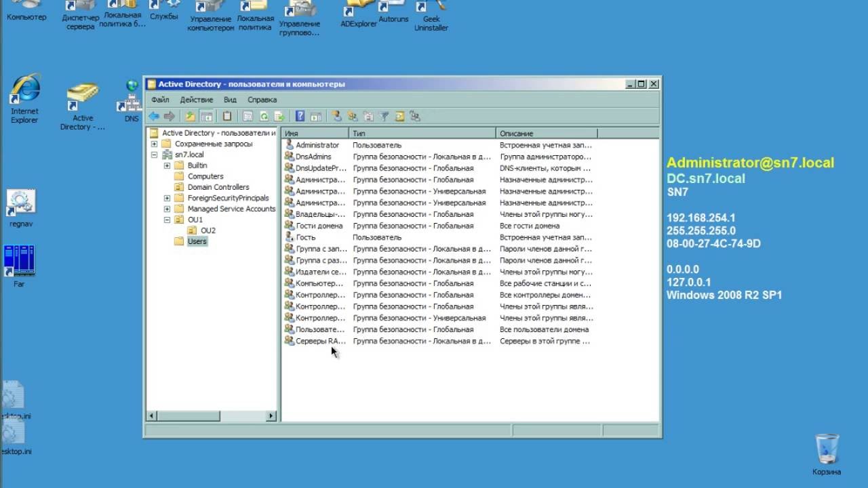Click the Filter funnel toolbar icon
The image size is (868, 488).
tap(383, 117)
